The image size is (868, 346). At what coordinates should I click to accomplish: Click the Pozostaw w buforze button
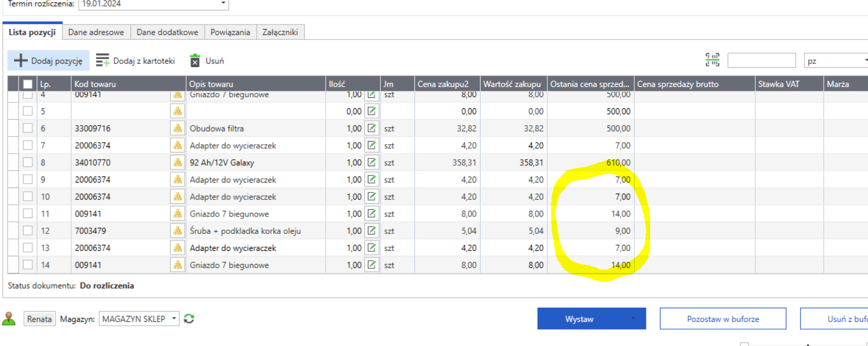pos(722,319)
